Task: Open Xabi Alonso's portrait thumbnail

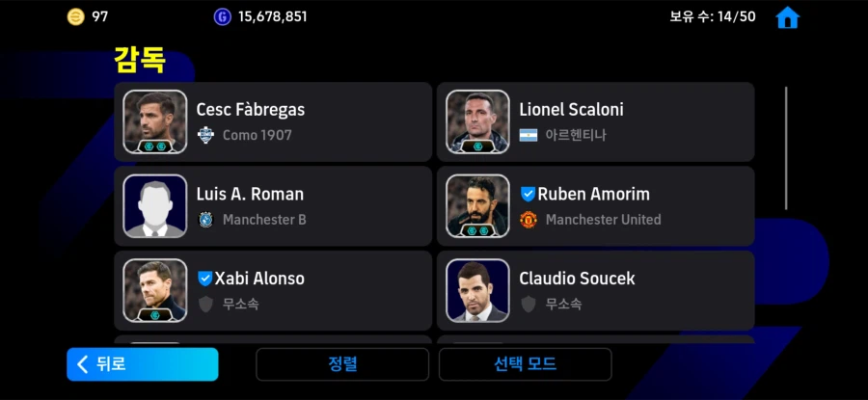Action: (x=155, y=290)
